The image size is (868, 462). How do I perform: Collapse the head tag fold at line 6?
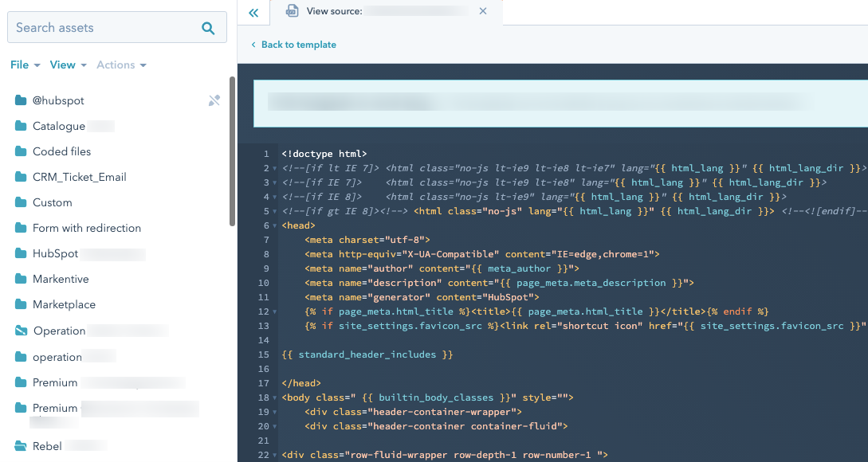tap(274, 225)
